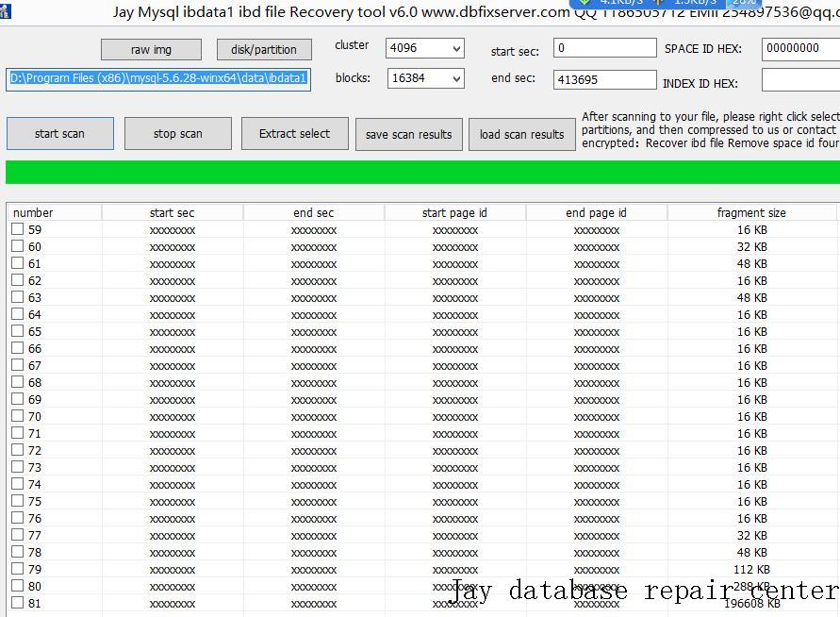This screenshot has width=840, height=617.
Task: Stop the running scan
Action: [x=178, y=133]
